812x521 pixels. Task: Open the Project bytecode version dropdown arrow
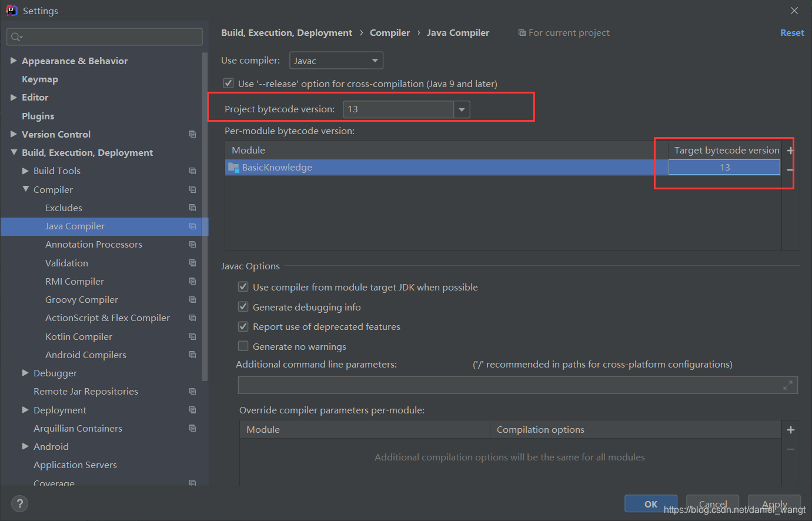(x=462, y=109)
